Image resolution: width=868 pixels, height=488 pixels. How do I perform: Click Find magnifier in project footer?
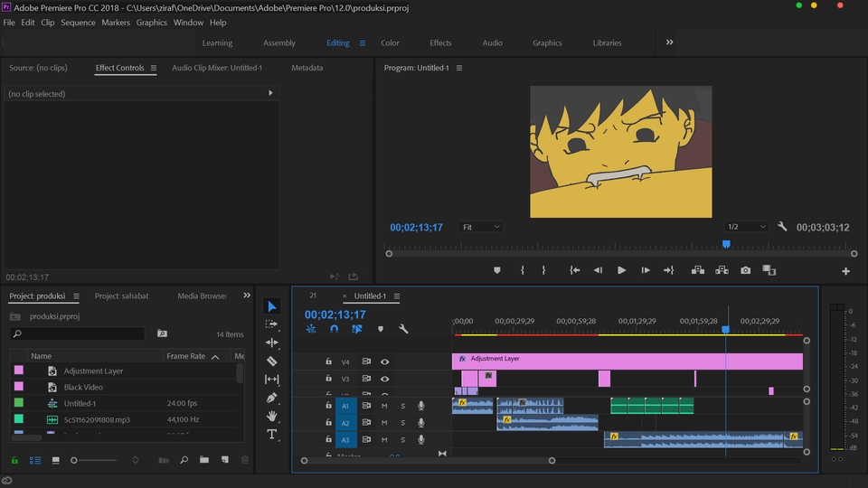(x=184, y=460)
